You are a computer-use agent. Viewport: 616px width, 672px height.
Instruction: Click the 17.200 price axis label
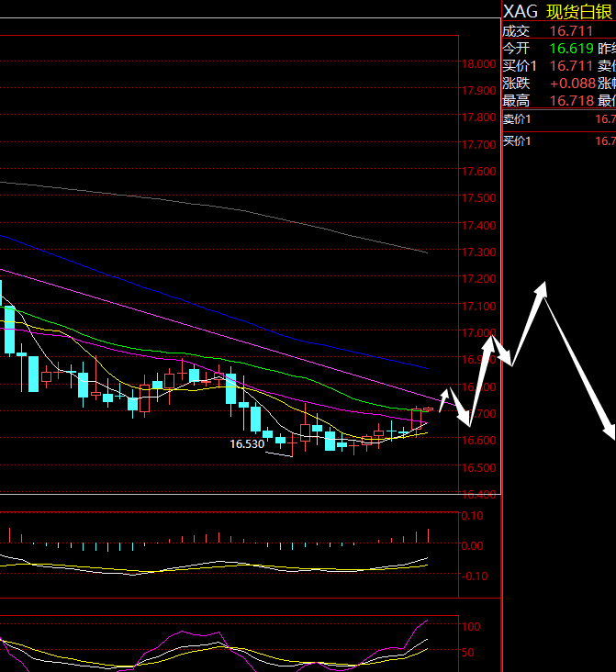[x=479, y=279]
